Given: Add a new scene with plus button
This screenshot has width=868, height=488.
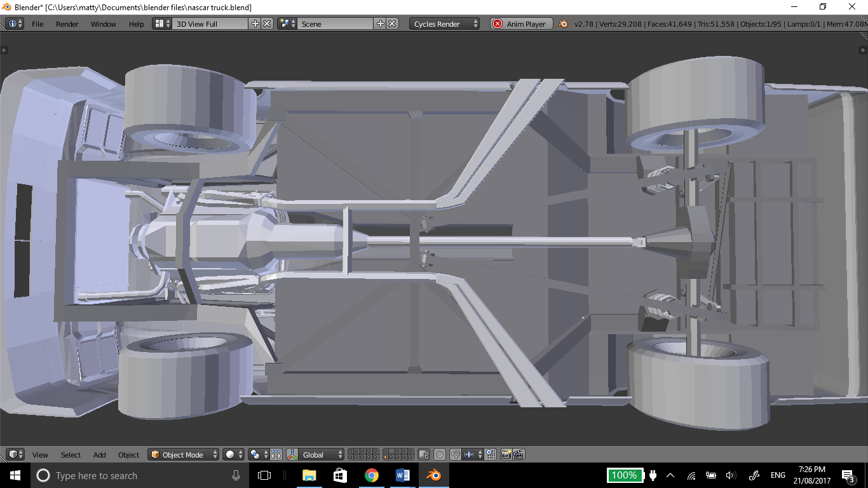Looking at the screenshot, I should coord(381,24).
